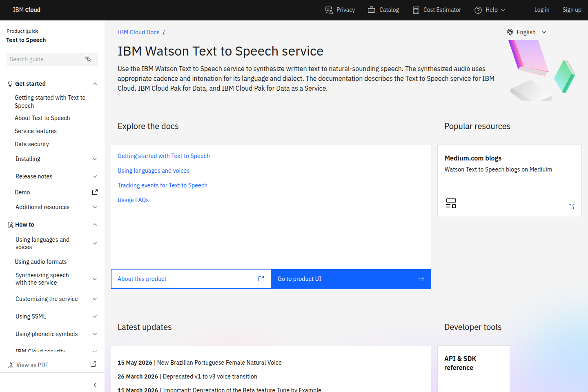Select Service features in sidebar
This screenshot has height=392, width=588.
point(36,131)
